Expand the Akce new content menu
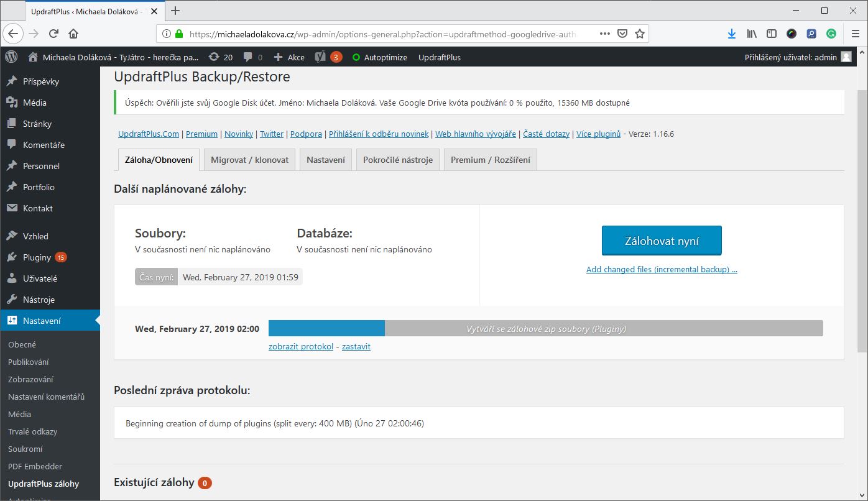 [x=289, y=57]
